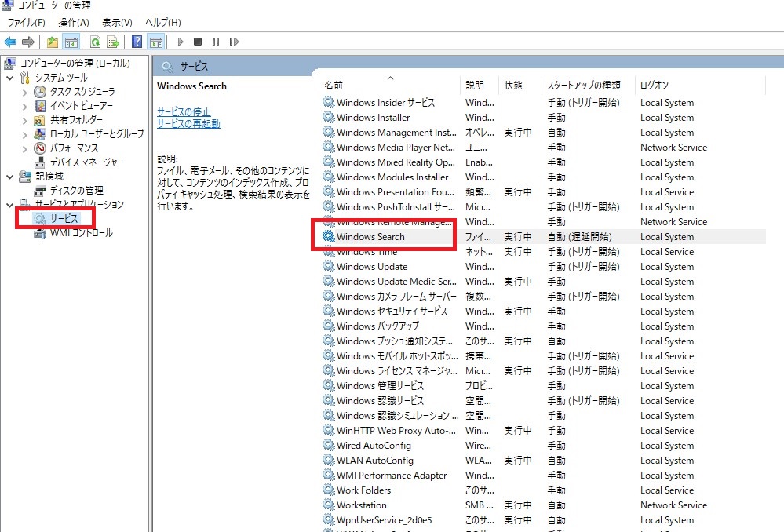Select the タスク スケジューラ clock icon
The width and height of the screenshot is (784, 532).
click(40, 92)
